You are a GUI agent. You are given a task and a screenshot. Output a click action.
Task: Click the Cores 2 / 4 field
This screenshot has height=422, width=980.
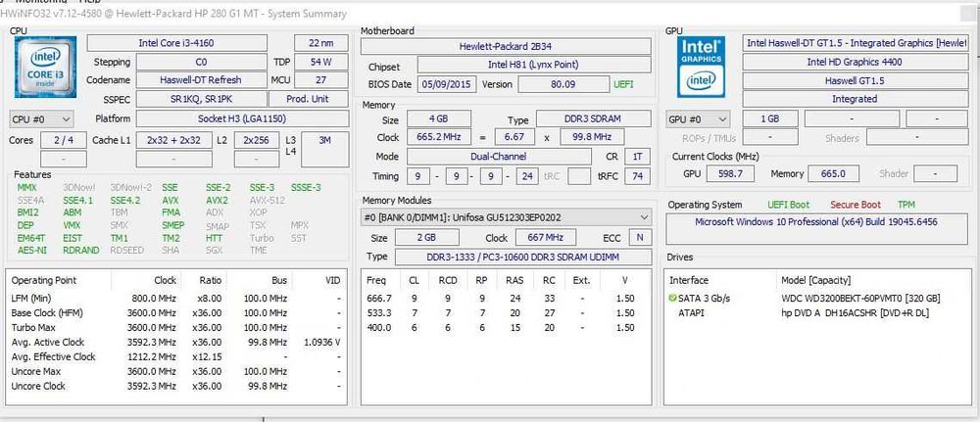64,140
